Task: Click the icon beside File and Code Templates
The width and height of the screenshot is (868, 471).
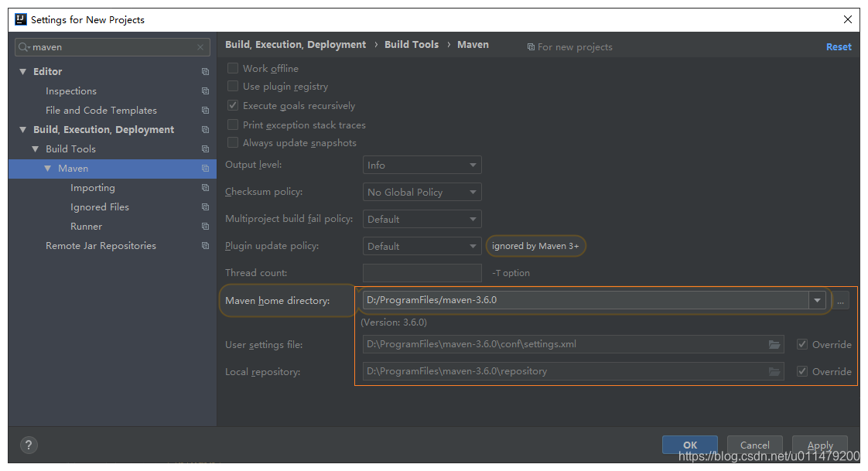Action: [205, 110]
